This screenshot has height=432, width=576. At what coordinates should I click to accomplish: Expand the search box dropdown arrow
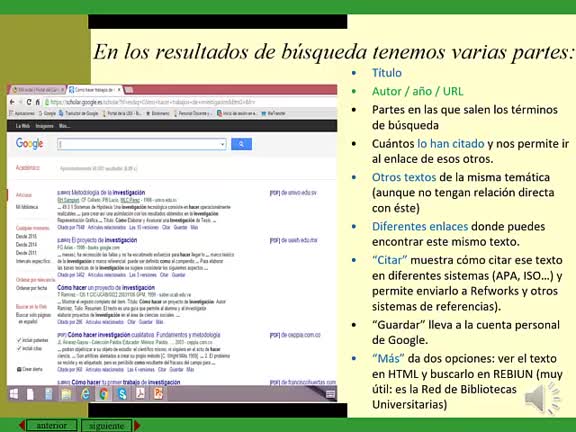coord(222,144)
